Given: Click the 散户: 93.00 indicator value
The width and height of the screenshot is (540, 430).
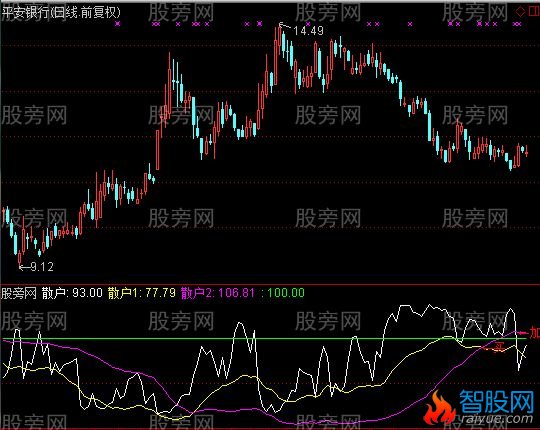Looking at the screenshot, I should (72, 293).
